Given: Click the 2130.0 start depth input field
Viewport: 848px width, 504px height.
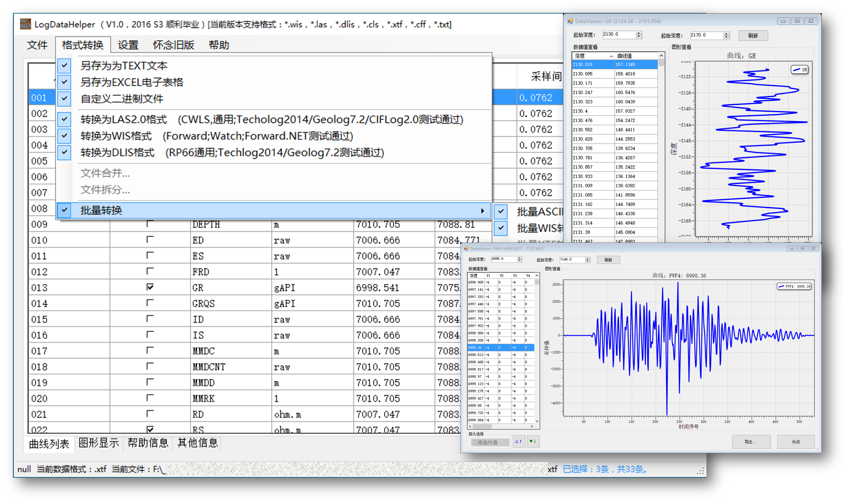Looking at the screenshot, I should tap(619, 35).
